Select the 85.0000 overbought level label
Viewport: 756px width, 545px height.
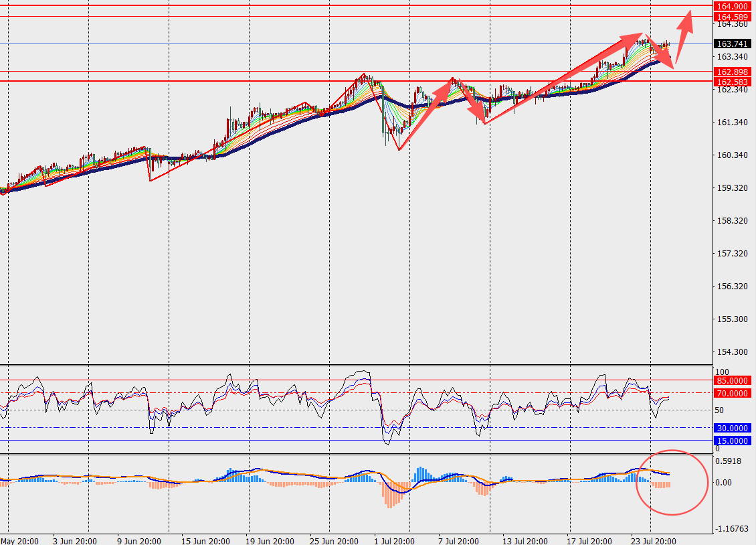pos(732,380)
